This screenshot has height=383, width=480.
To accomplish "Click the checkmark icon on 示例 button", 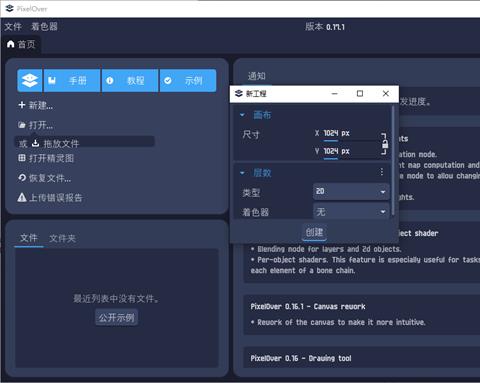I will (168, 80).
